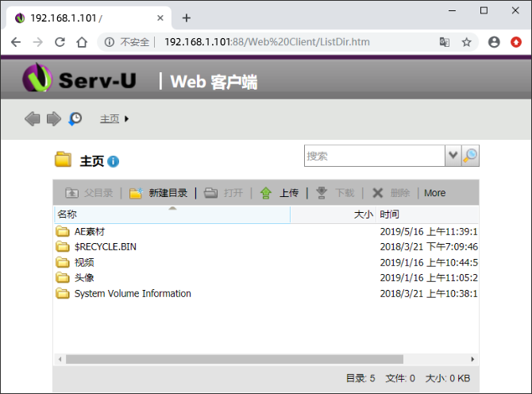The image size is (532, 394).
Task: Open the search options dropdown arrow
Action: click(453, 156)
